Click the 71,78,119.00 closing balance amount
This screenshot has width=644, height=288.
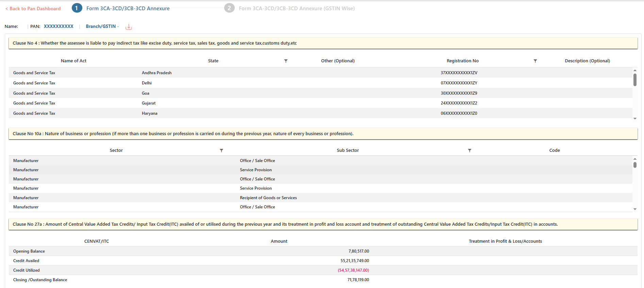click(358, 280)
